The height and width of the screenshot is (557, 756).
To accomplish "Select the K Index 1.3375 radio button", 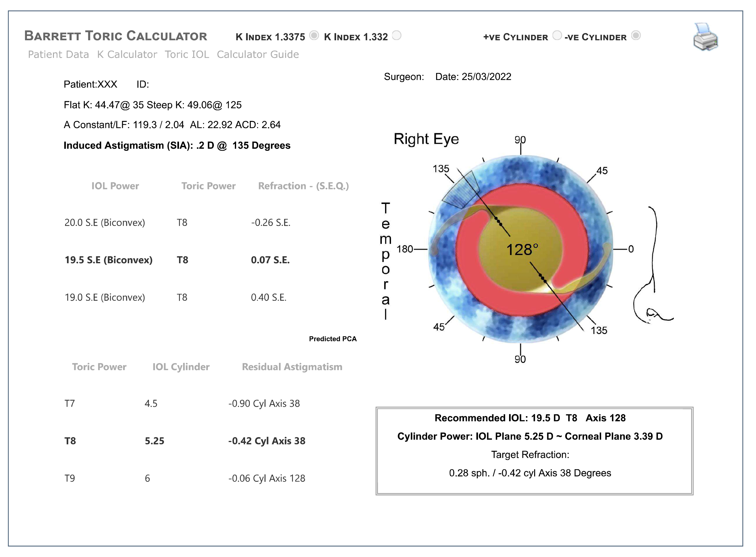I will tap(314, 36).
